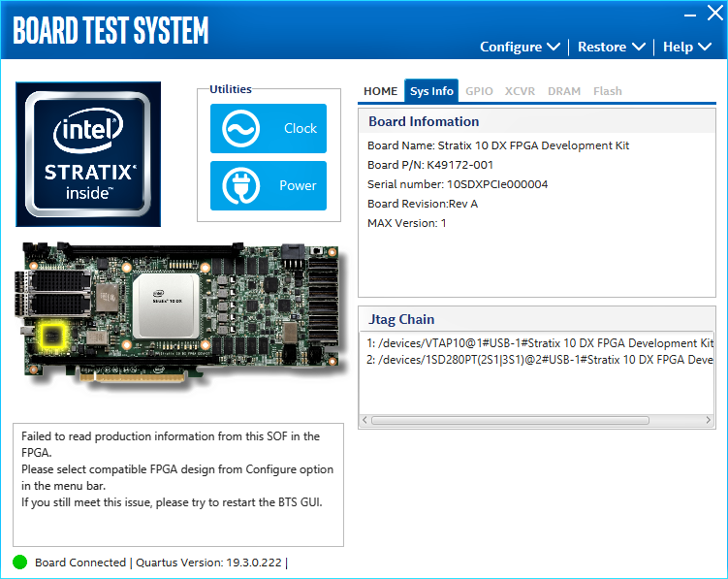This screenshot has width=728, height=579.
Task: Open the DRAM tab
Action: [564, 91]
